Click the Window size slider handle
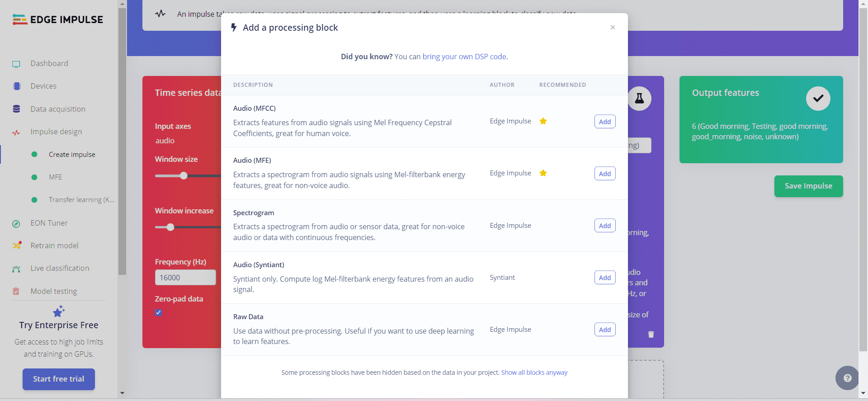 [x=184, y=175]
